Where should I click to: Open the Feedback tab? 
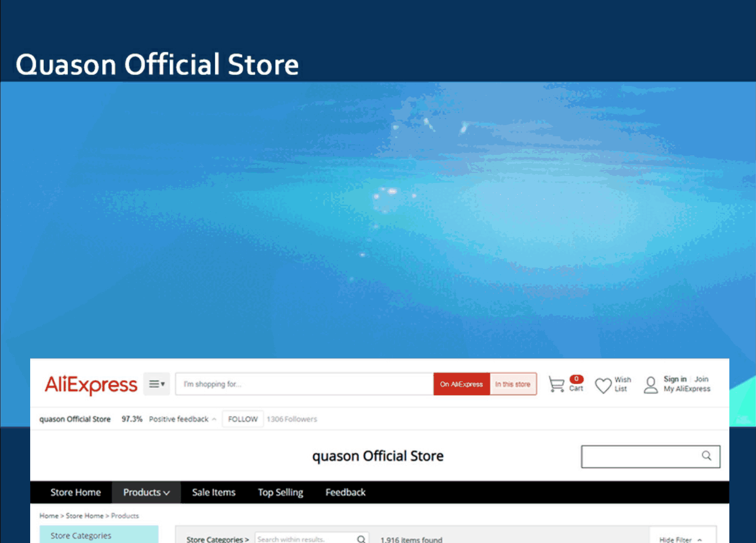(x=345, y=493)
